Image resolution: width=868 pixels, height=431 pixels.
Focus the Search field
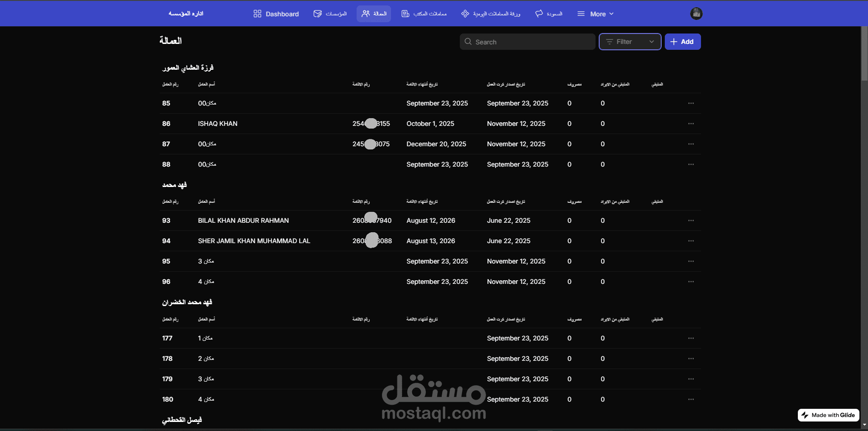pyautogui.click(x=527, y=42)
